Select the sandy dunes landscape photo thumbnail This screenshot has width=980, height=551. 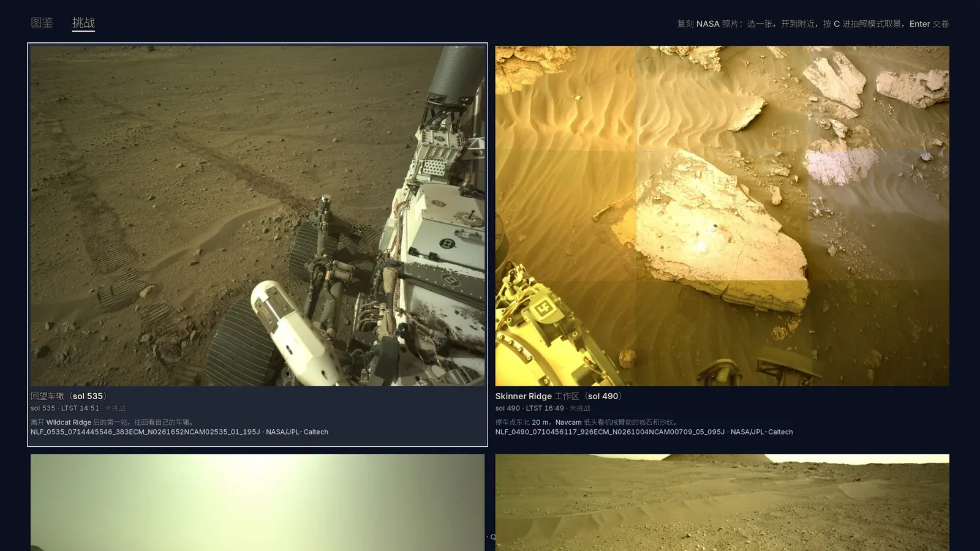722,503
